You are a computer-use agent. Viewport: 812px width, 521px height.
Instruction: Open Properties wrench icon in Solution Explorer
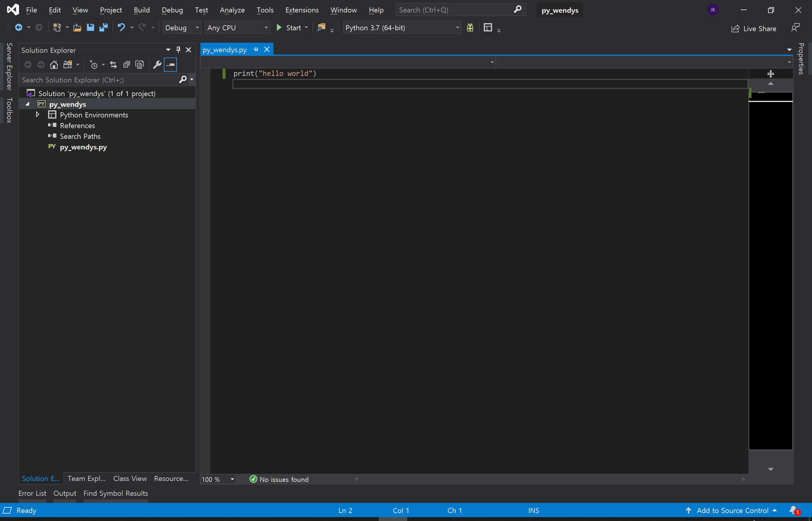click(157, 65)
